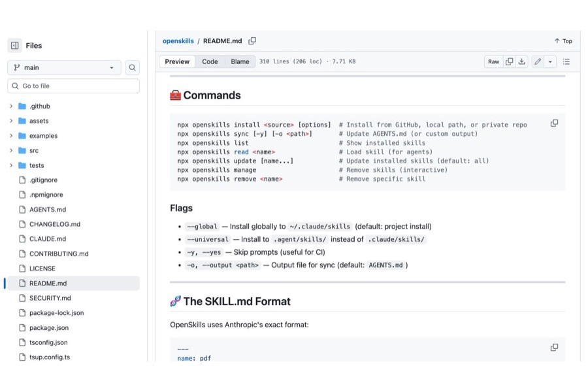Click the search files magnifier button
This screenshot has width=588, height=392.
point(132,67)
